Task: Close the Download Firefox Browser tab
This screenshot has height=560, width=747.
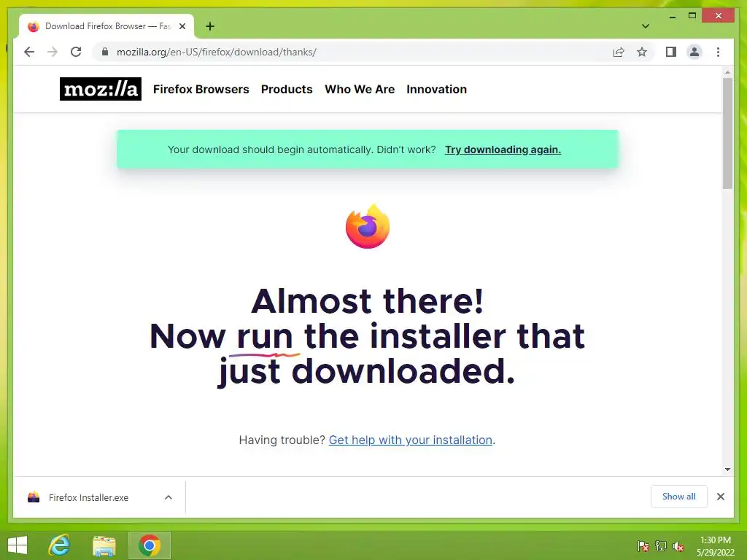Action: 182,26
